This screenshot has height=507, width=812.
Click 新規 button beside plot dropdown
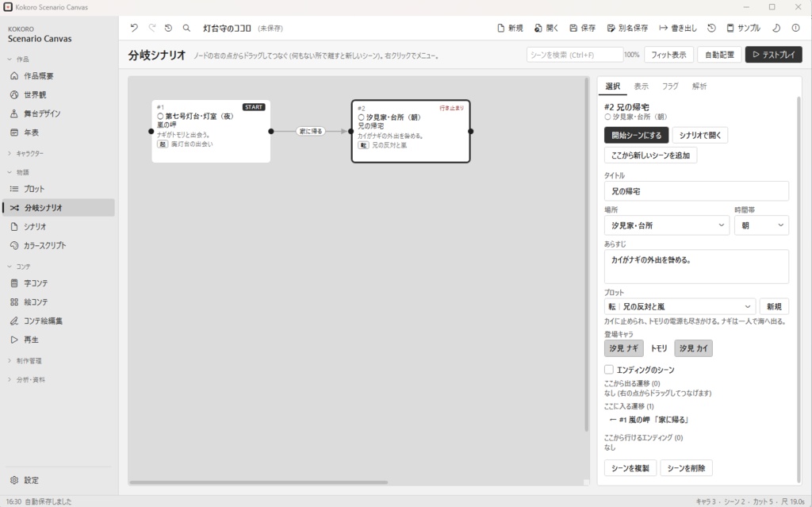tap(774, 306)
